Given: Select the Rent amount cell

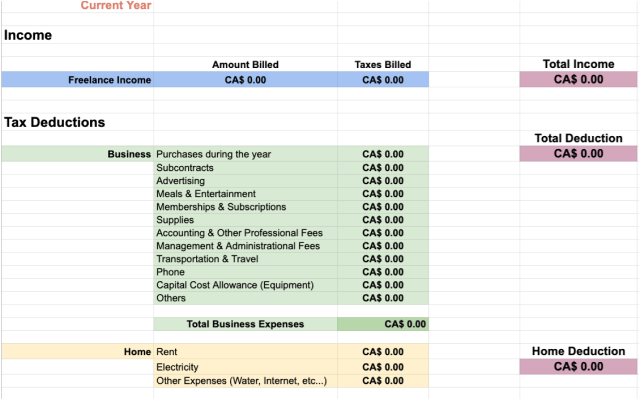Looking at the screenshot, I should [383, 352].
